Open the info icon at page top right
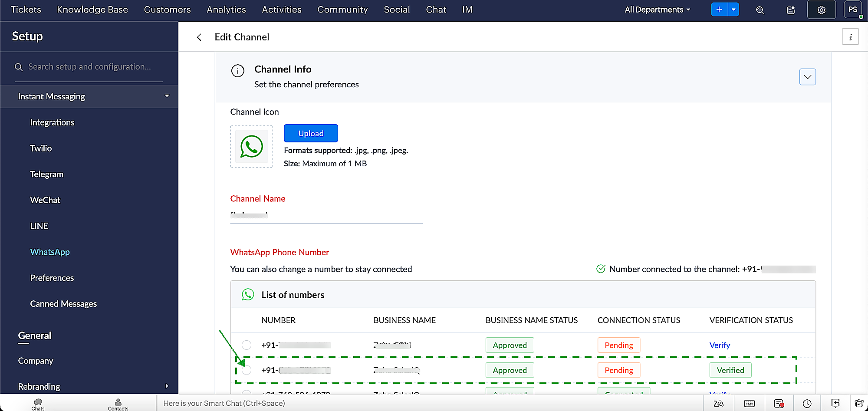 [x=850, y=37]
